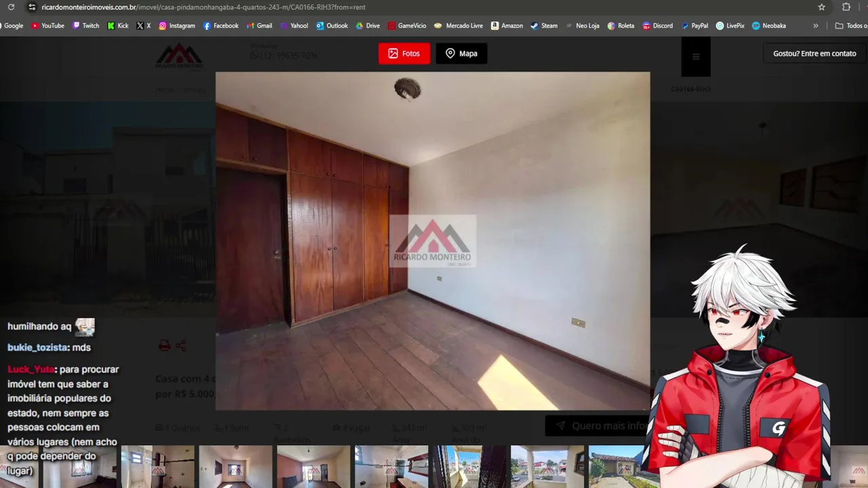Click the URL address bar
This screenshot has height=488, width=868.
coord(420,7)
